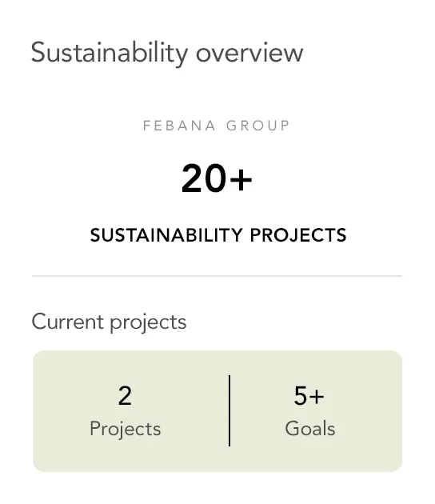Select the FEBANA GROUP label
Viewport: 435px width, 504px height.
(x=217, y=126)
